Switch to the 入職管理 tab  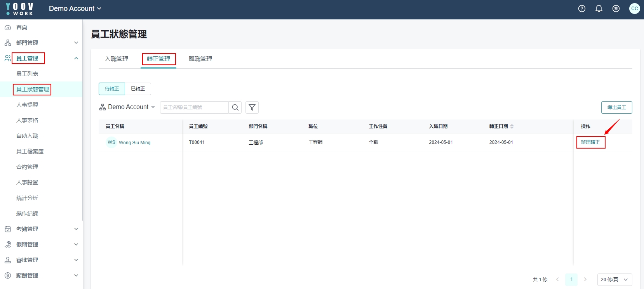117,59
